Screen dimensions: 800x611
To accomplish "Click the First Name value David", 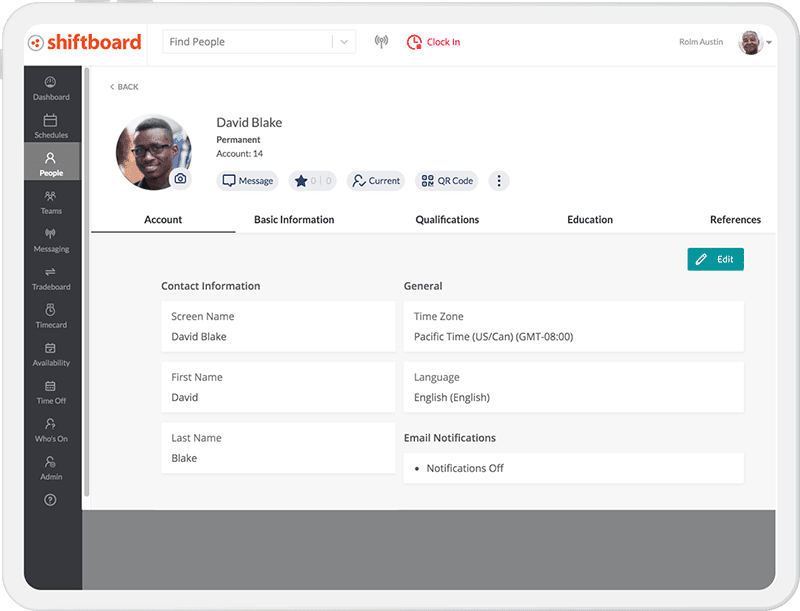I will coord(185,397).
